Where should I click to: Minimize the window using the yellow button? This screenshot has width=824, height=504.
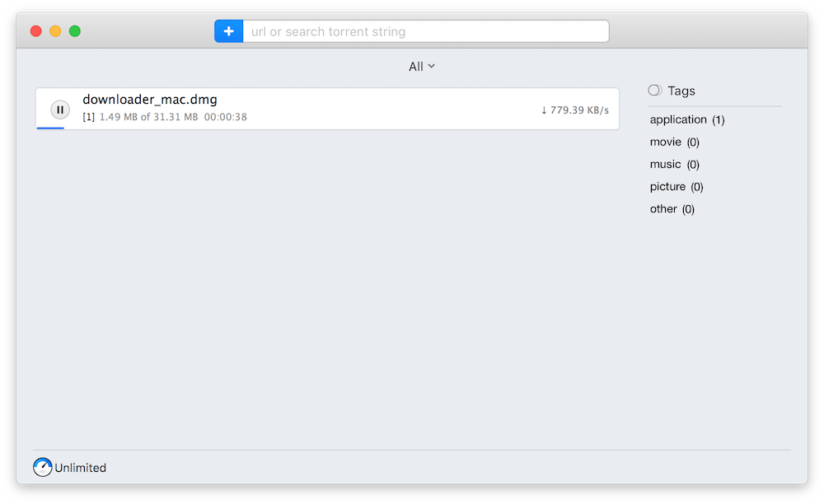pos(55,31)
